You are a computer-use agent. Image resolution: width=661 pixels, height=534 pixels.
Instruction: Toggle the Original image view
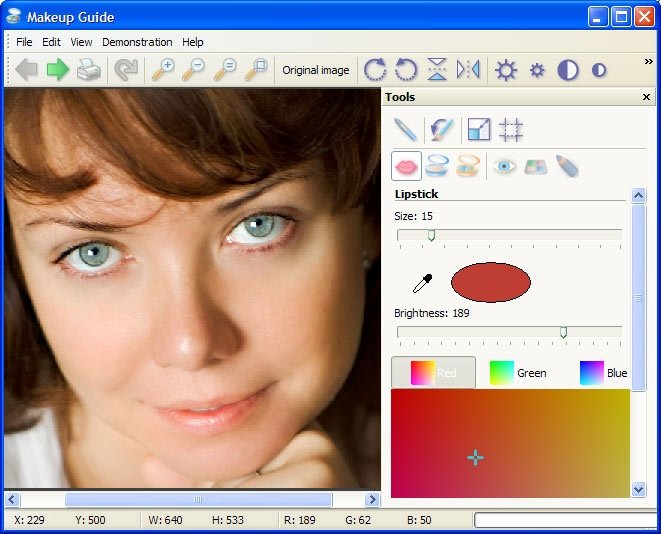(x=316, y=70)
